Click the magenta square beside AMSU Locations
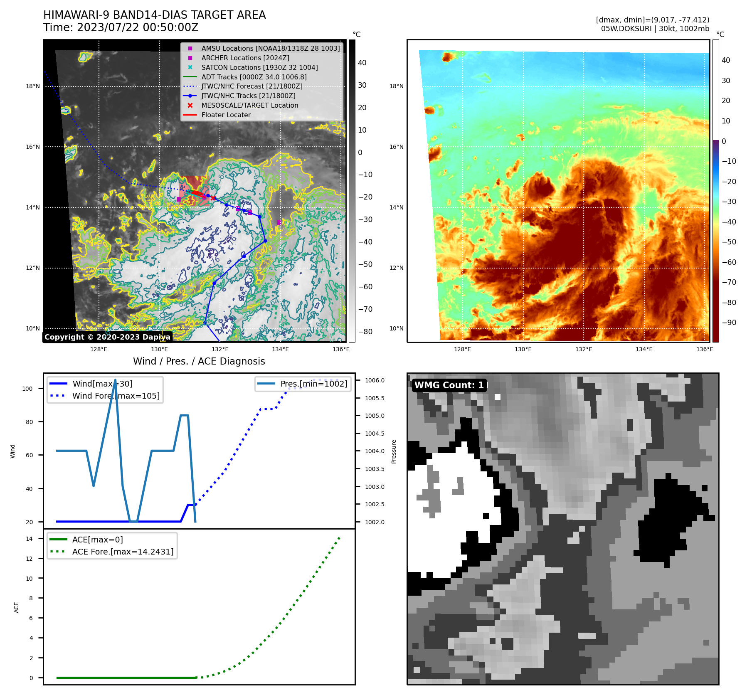Viewport: 747px width, 700px height. pos(190,49)
